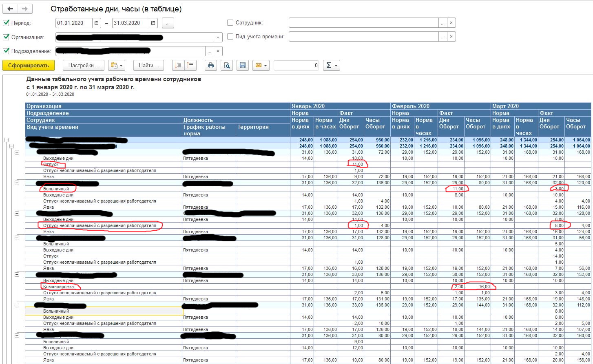Collapse the top-level organization tree node
The image size is (593, 364).
[6, 140]
